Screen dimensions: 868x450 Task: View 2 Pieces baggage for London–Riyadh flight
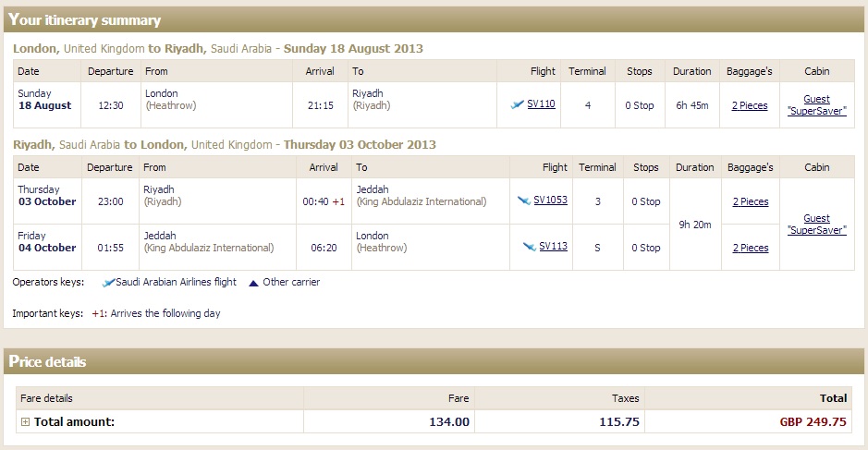750,105
